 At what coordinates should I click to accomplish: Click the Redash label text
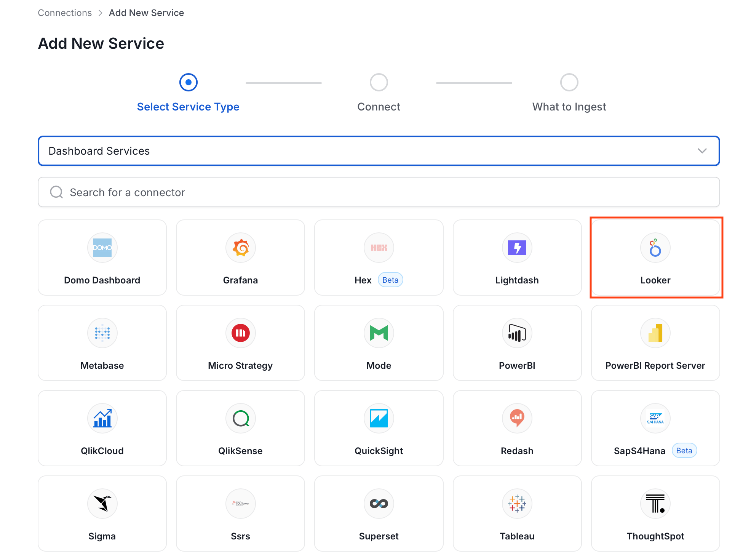(x=517, y=451)
